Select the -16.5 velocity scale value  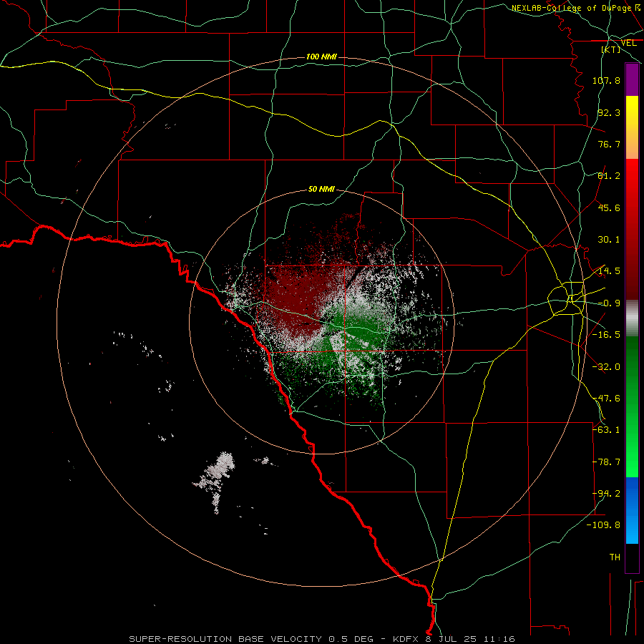point(606,335)
